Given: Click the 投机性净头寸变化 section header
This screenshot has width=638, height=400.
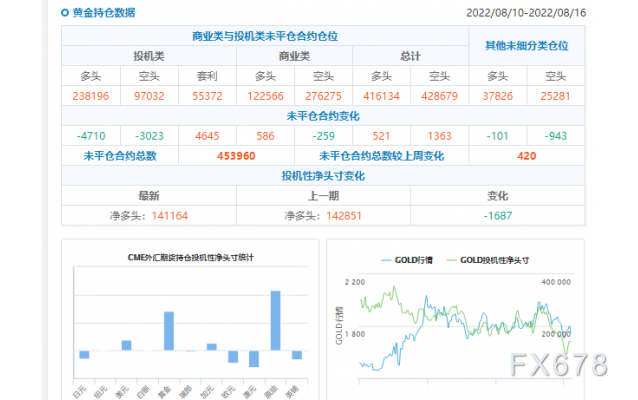Looking at the screenshot, I should pyautogui.click(x=323, y=176).
